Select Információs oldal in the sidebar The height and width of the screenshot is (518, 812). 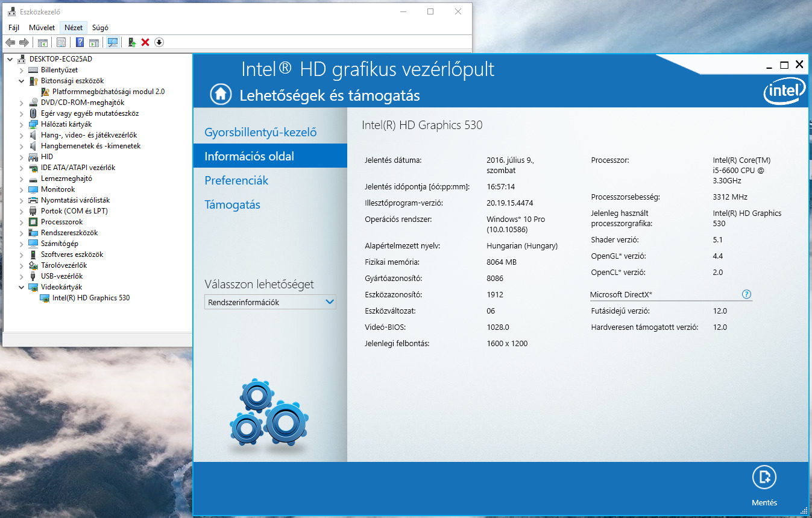[270, 156]
